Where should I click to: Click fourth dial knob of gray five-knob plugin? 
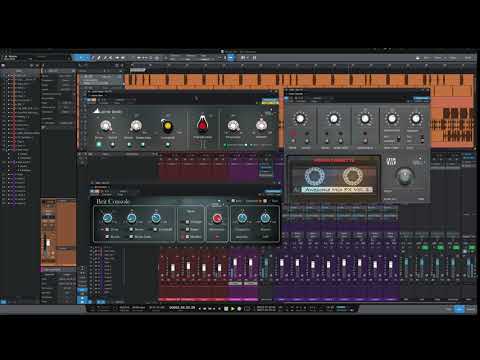[392, 118]
